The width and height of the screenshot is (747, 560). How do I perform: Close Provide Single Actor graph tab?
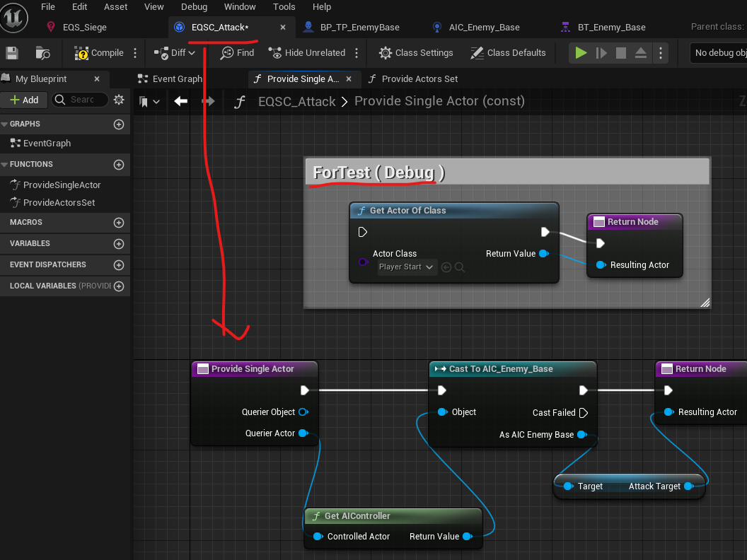tap(349, 78)
